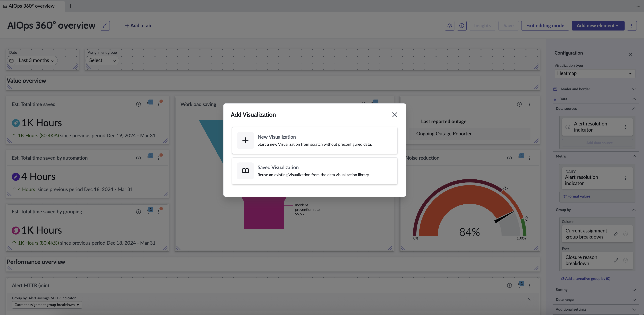Edit Current assignment group breakdown column
Screen dimensions: 644x315
coord(616,234)
